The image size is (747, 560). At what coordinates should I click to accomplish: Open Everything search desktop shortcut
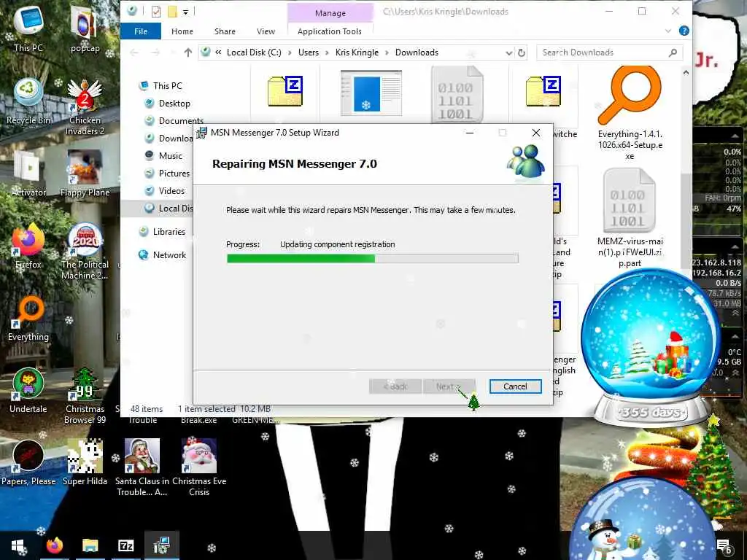pyautogui.click(x=28, y=318)
